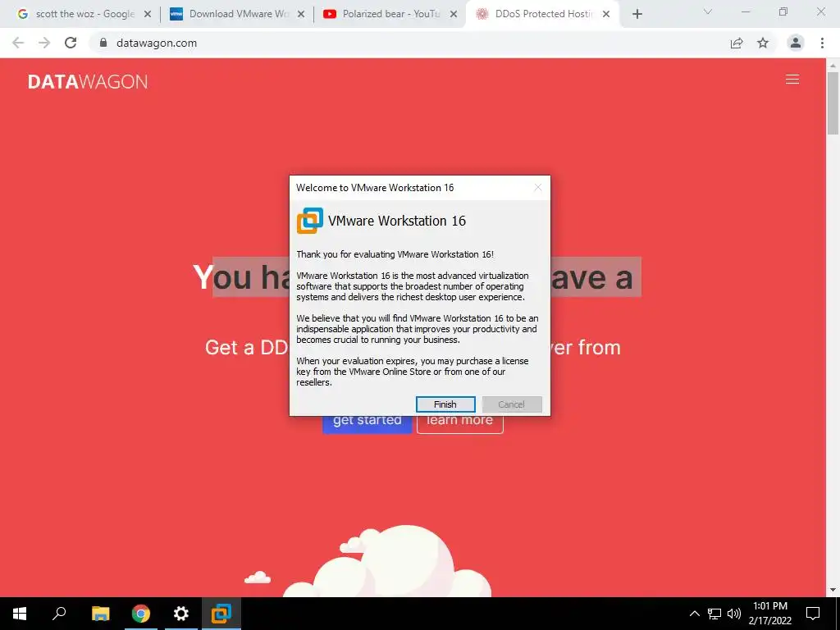Close the Welcome to VMware Workstation 16 dialog
Image resolution: width=840 pixels, height=630 pixels.
tap(538, 188)
